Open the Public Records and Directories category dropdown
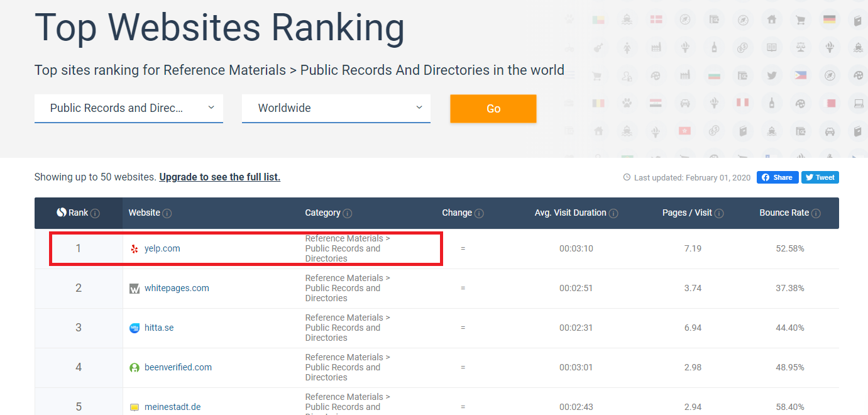The image size is (868, 415). (128, 108)
